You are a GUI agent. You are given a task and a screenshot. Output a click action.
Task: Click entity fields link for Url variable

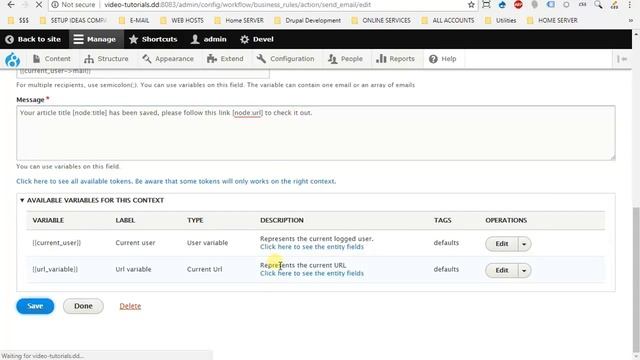(312, 273)
